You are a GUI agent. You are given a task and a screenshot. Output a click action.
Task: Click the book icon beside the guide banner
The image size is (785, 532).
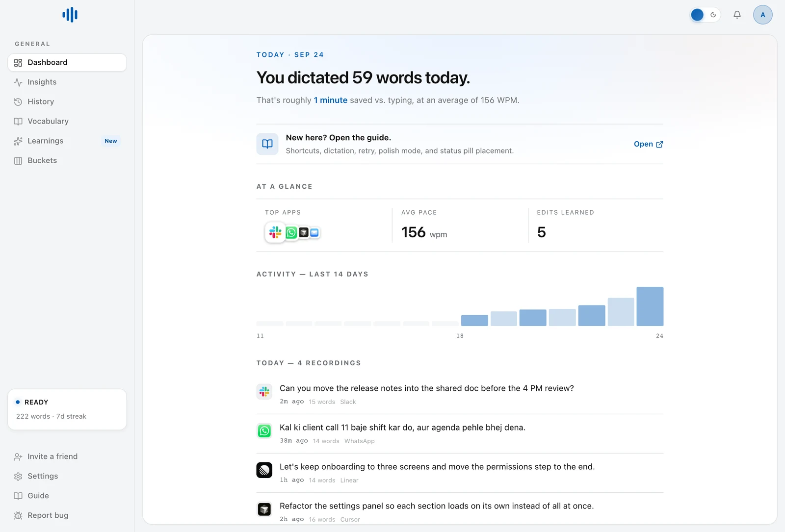[x=267, y=144]
